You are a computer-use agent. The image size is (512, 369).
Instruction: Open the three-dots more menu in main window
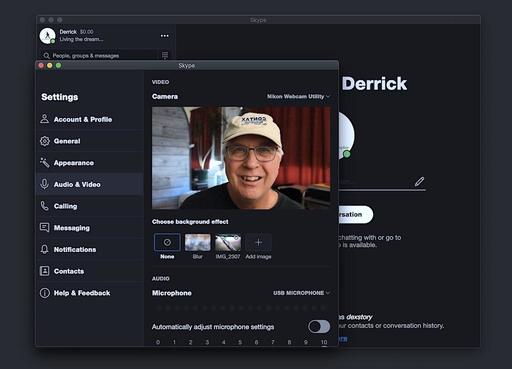[x=165, y=36]
